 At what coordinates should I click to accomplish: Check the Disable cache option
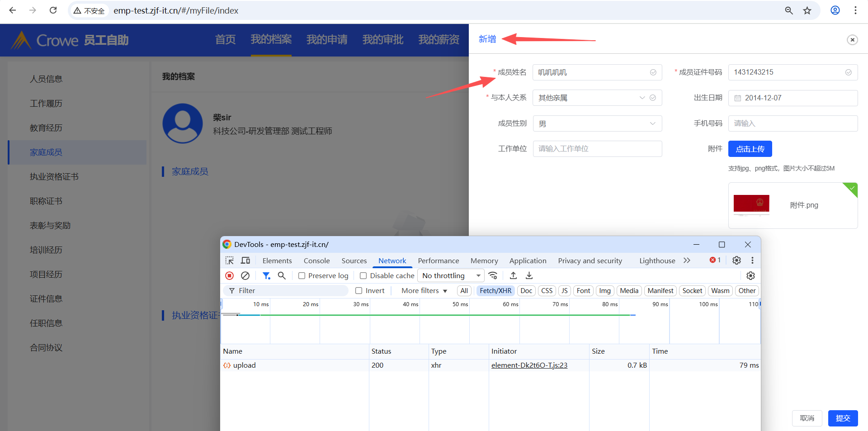coord(363,276)
